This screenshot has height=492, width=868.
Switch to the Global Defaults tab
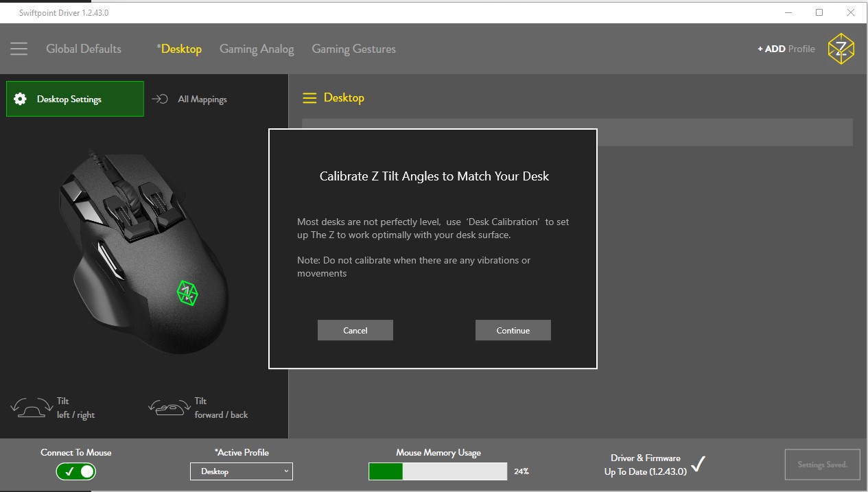[x=84, y=49]
